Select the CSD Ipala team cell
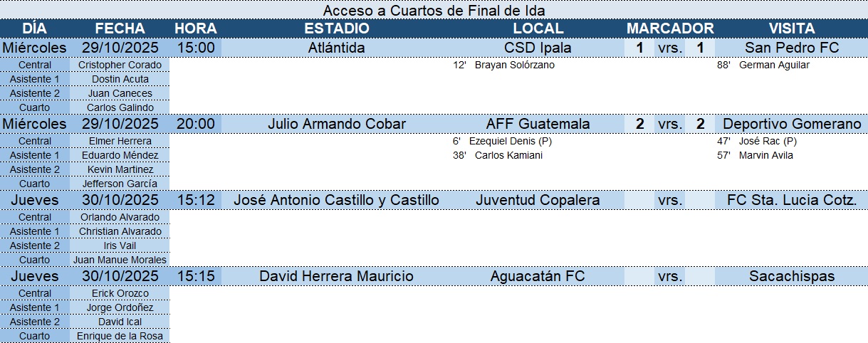 click(x=538, y=48)
